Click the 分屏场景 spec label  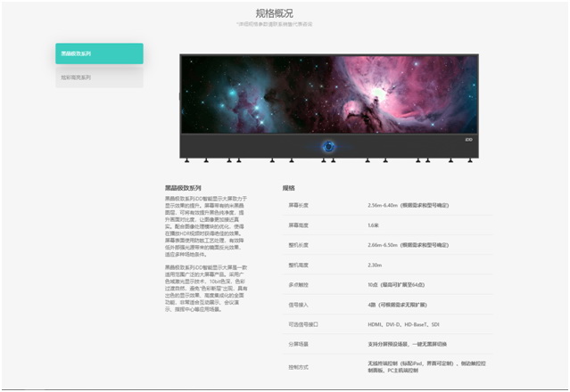tap(299, 345)
